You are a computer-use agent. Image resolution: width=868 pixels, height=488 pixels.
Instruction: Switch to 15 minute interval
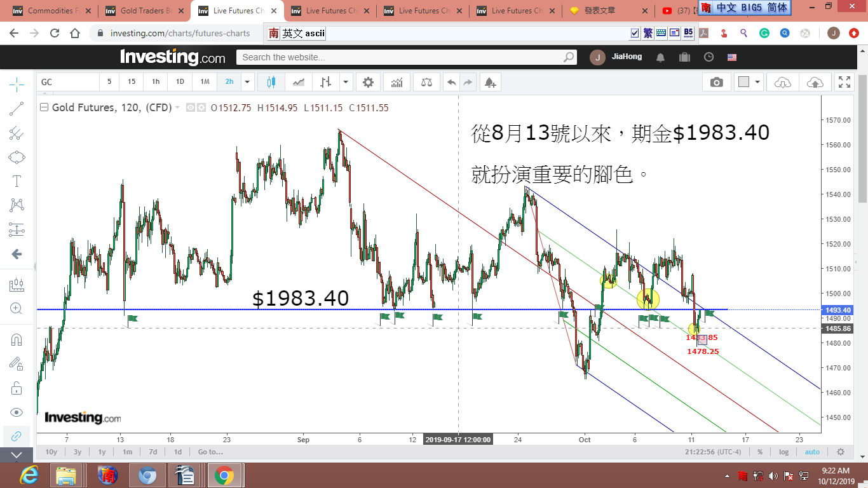point(132,82)
